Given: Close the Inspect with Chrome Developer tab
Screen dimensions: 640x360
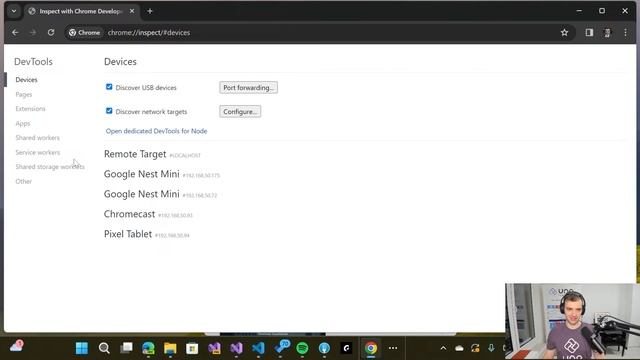Looking at the screenshot, I should [132, 11].
